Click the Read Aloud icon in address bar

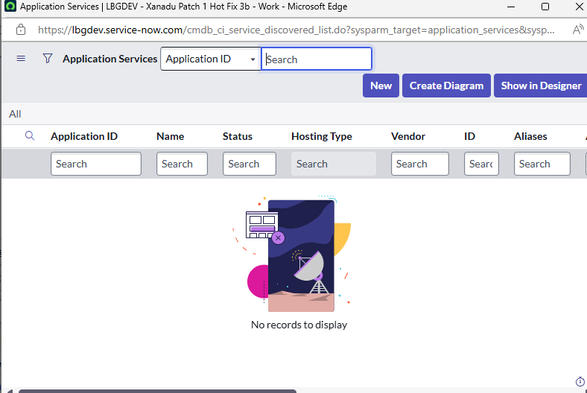[x=578, y=30]
